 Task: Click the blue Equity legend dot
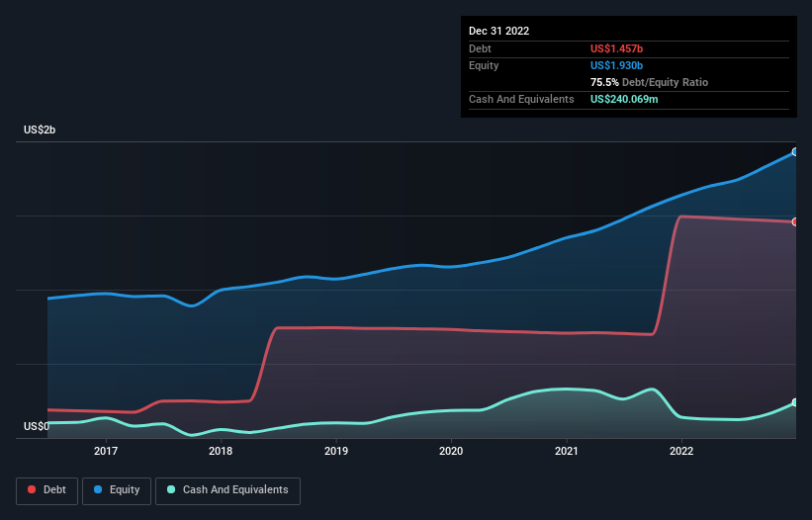point(98,489)
